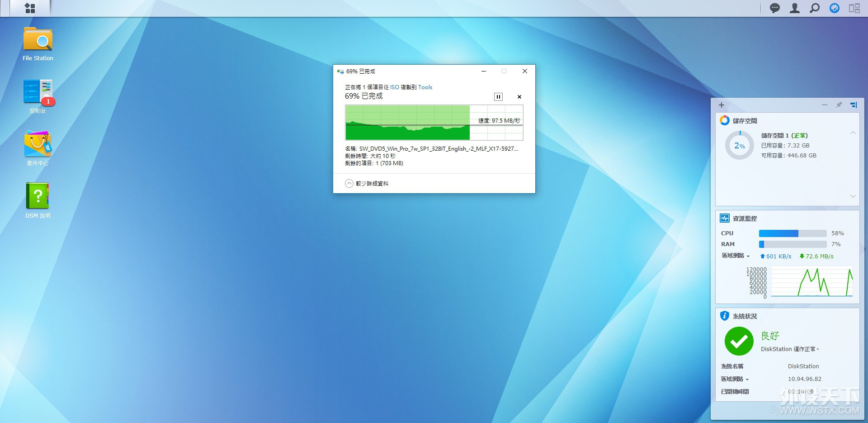The height and width of the screenshot is (423, 868).
Task: Click the 儲存空間 widget title
Action: (x=745, y=121)
